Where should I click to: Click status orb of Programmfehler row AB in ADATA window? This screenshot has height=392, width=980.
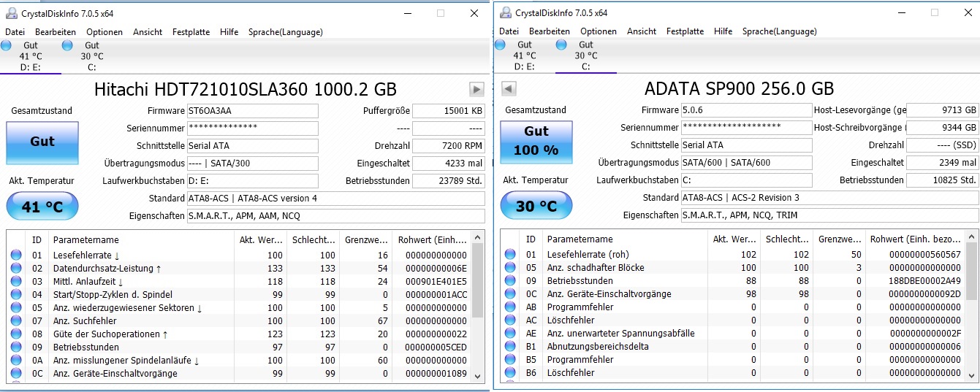tap(510, 307)
